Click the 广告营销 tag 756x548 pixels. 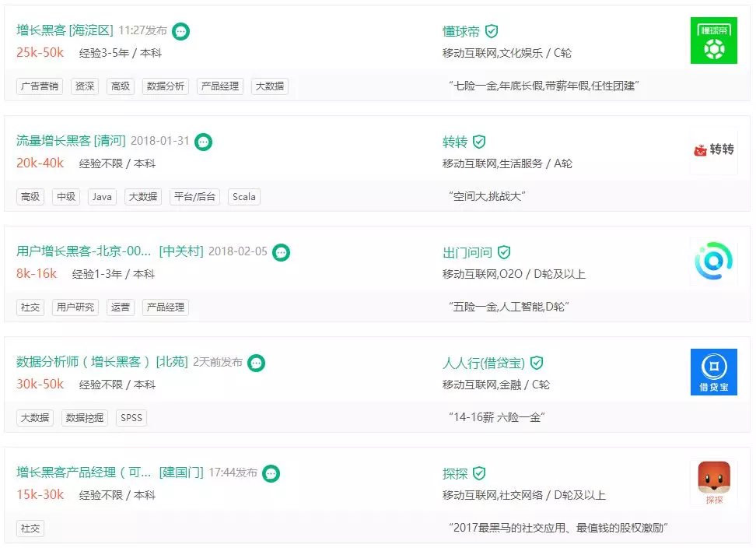pyautogui.click(x=40, y=86)
